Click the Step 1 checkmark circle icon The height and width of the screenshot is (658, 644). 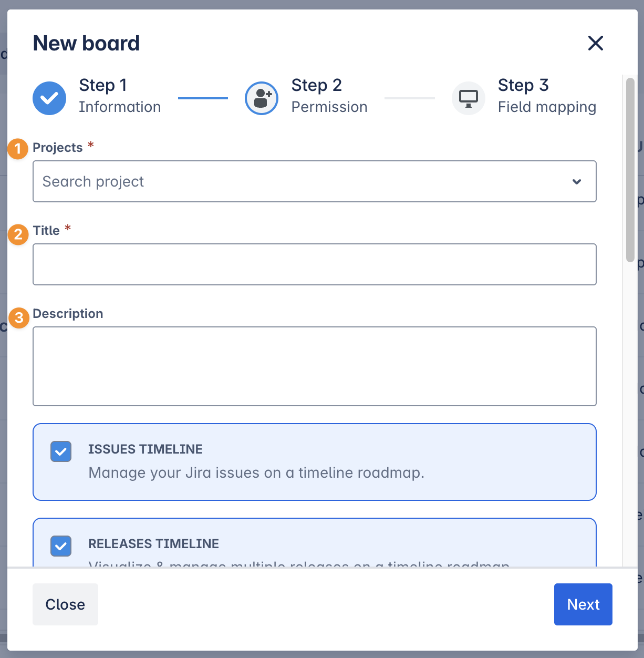pyautogui.click(x=49, y=98)
